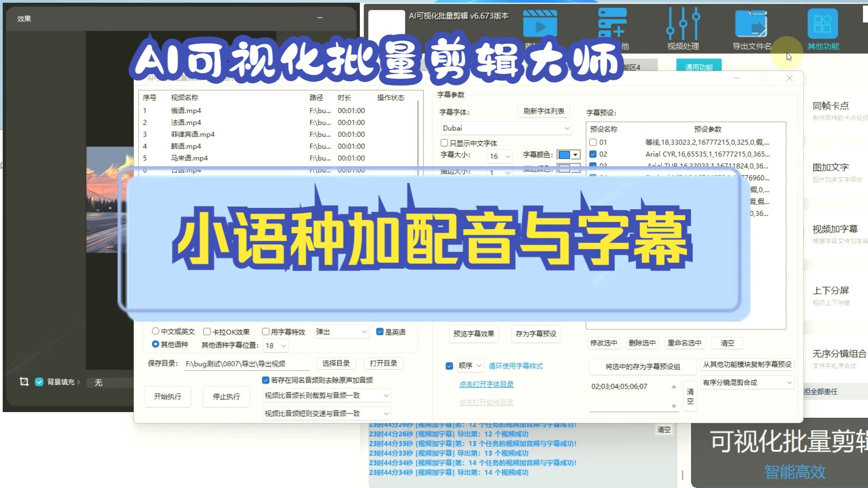The image size is (868, 488).
Task: Select 马来语.mp4 row in video list
Action: [278, 158]
